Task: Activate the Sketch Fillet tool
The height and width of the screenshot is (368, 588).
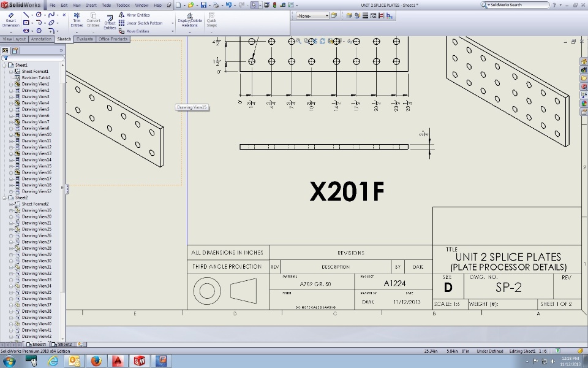Action: [x=51, y=31]
